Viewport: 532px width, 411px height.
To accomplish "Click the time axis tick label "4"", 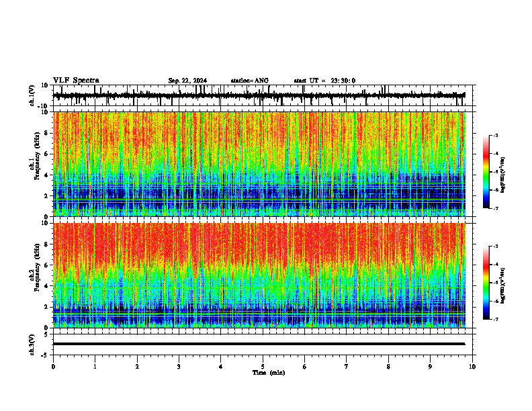I will (x=221, y=367).
